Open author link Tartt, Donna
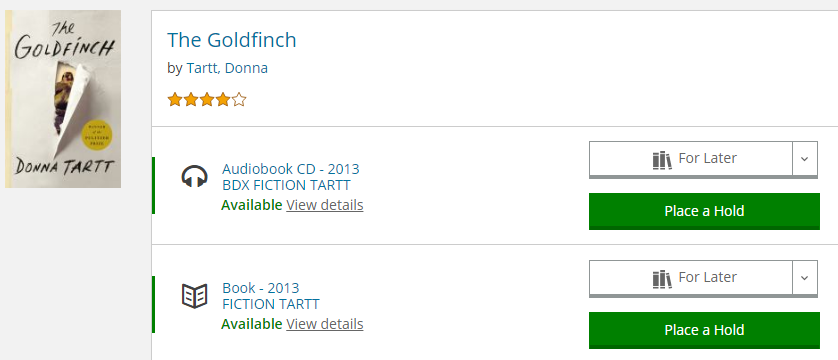Viewport: 838px width, 360px height. pyautogui.click(x=227, y=68)
